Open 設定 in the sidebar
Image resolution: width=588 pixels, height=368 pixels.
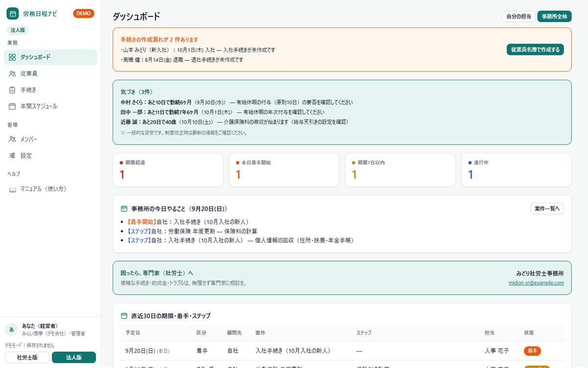click(50, 156)
